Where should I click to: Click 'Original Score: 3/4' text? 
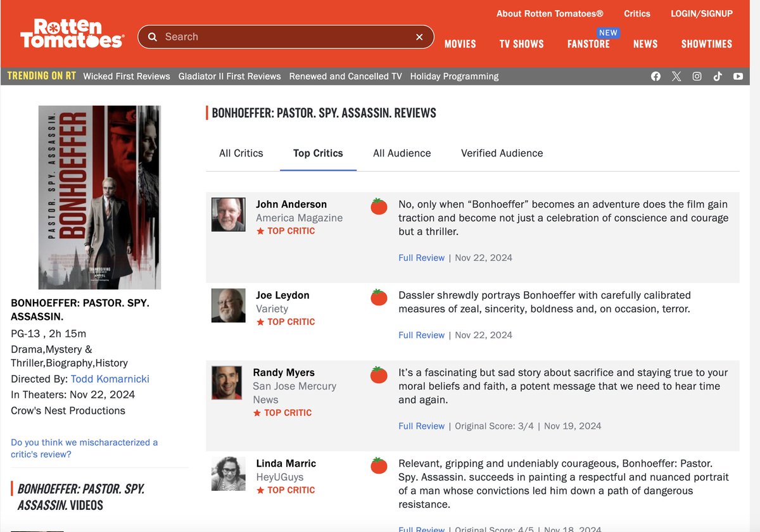coord(493,426)
